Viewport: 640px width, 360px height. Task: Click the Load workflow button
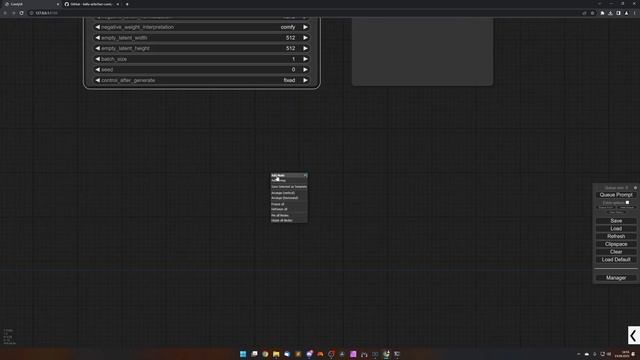[616, 229]
